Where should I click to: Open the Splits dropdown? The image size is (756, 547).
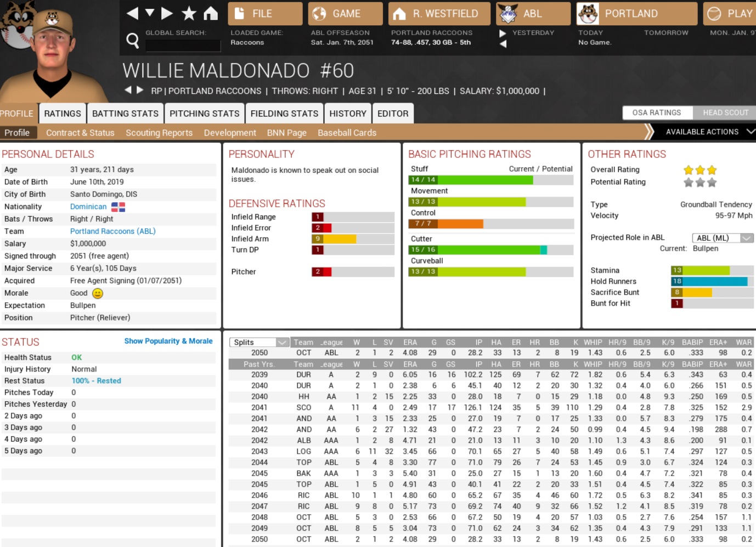pyautogui.click(x=258, y=342)
